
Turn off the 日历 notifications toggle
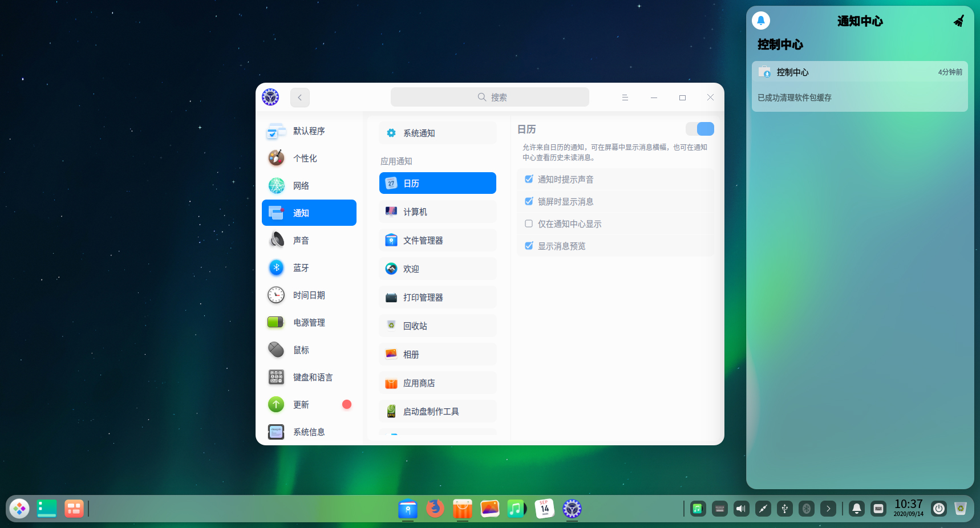(x=699, y=129)
